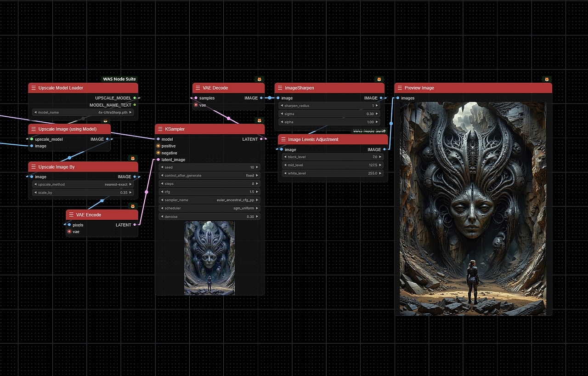Increase black_level using its right arrow
Viewport: 588px width, 376px height.
coord(380,157)
